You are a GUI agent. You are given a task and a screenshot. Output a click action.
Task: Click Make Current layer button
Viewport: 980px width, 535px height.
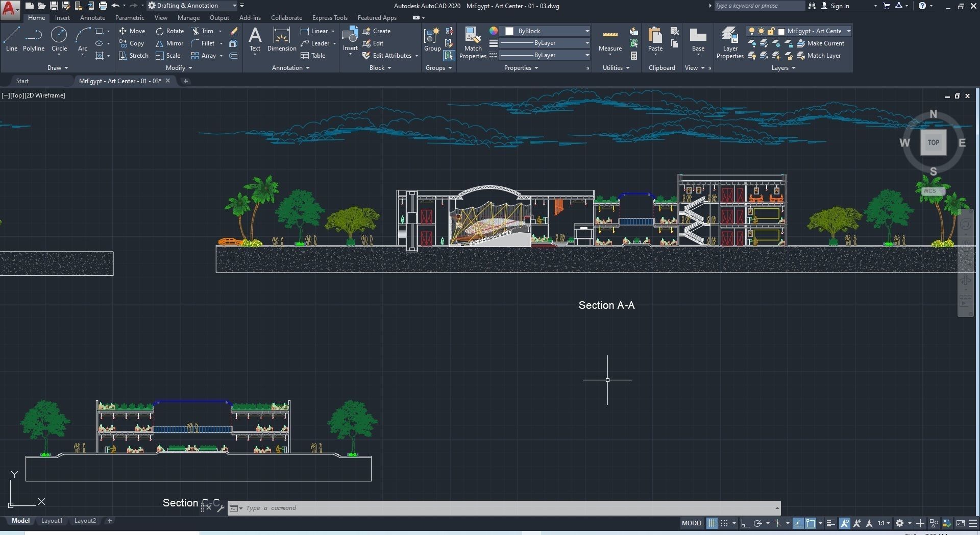(x=820, y=43)
